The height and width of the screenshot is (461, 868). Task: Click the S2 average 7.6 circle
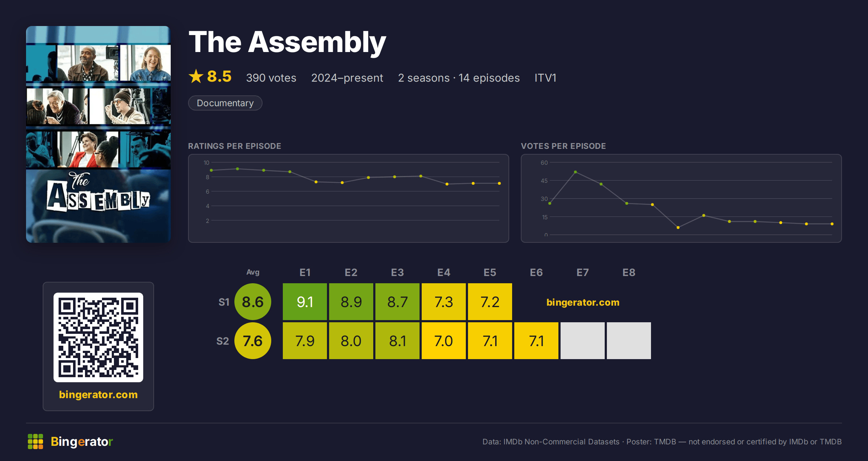click(253, 341)
